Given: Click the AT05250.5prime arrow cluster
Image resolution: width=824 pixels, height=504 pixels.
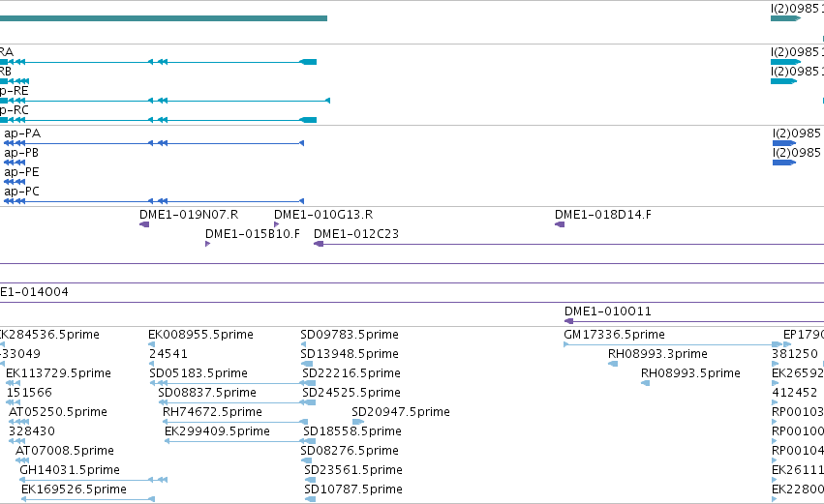Looking at the screenshot, I should click(x=19, y=422).
